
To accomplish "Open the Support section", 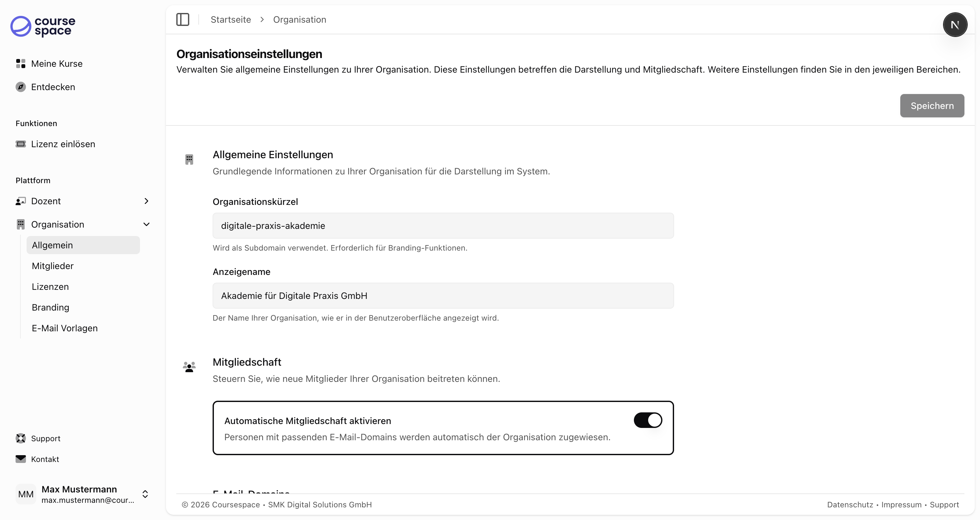I will pos(45,438).
